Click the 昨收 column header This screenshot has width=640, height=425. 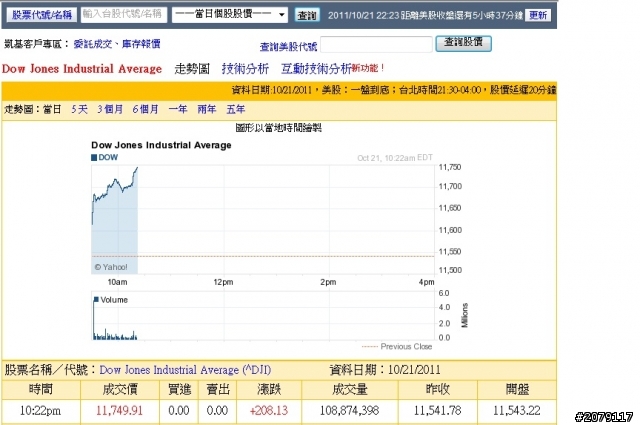438,389
